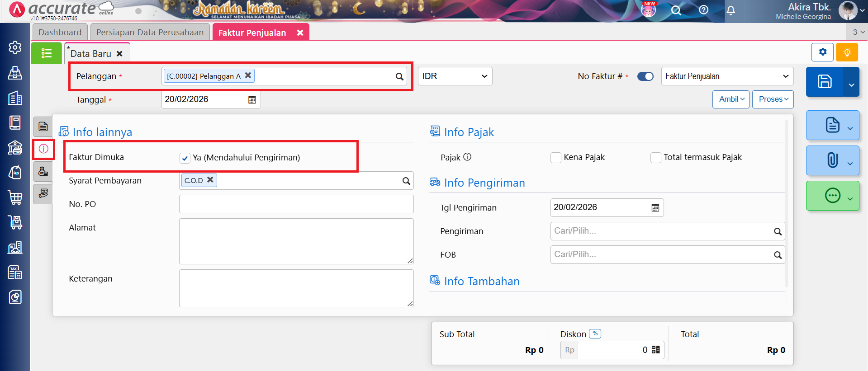Click the orange lightbulb tips icon
868x371 pixels.
click(x=847, y=52)
